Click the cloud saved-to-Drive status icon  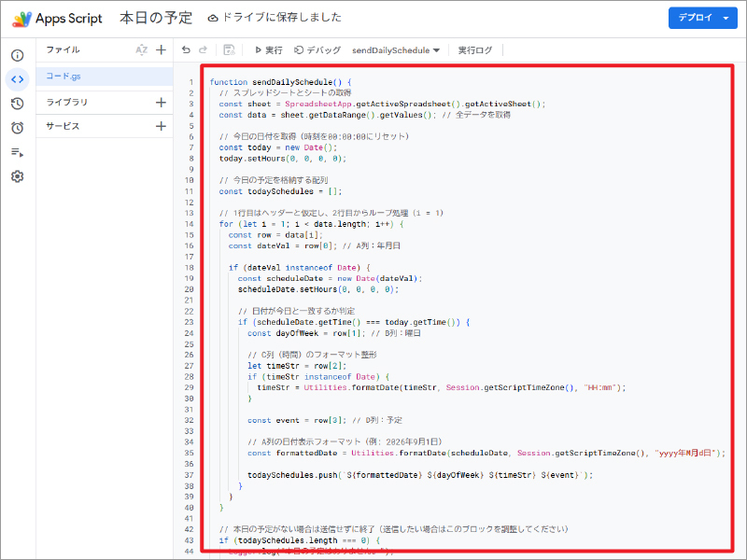tap(213, 18)
